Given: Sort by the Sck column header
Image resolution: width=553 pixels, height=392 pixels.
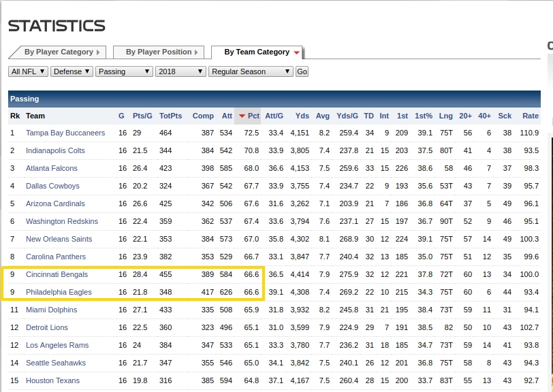Looking at the screenshot, I should tap(505, 116).
